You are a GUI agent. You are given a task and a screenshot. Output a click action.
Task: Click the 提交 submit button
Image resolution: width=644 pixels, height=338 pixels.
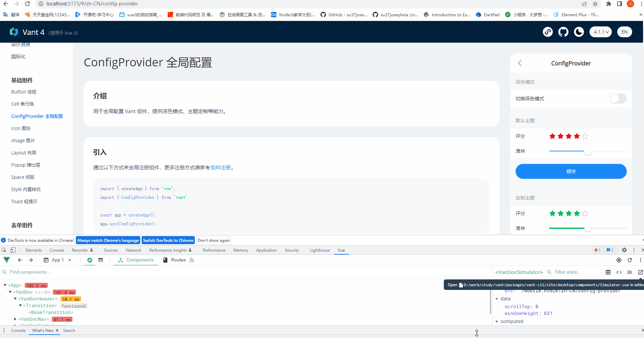point(571,171)
